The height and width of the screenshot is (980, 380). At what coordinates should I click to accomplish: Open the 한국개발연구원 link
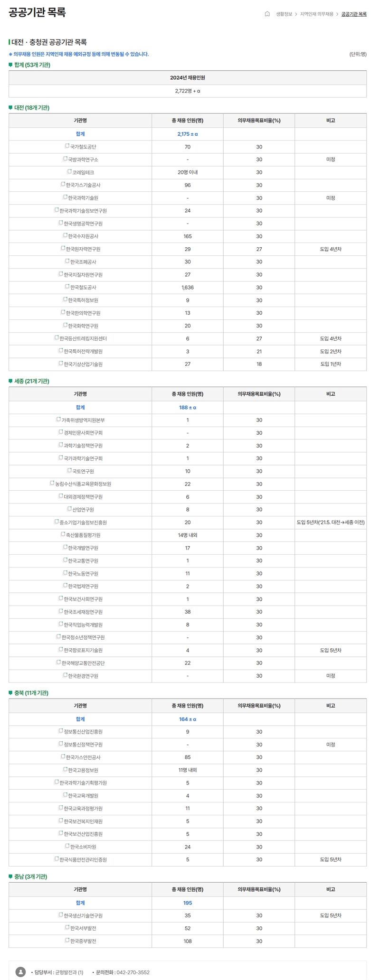(83, 548)
